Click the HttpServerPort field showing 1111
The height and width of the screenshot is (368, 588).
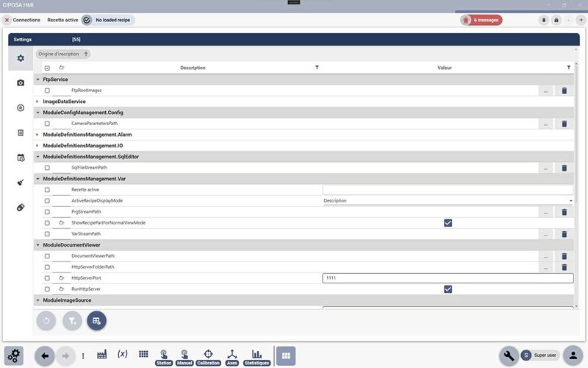(448, 278)
